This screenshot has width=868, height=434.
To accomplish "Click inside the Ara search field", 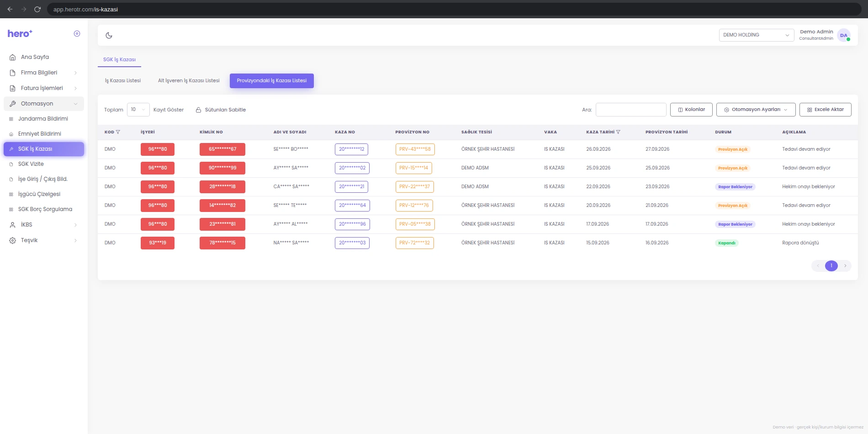I will 631,110.
